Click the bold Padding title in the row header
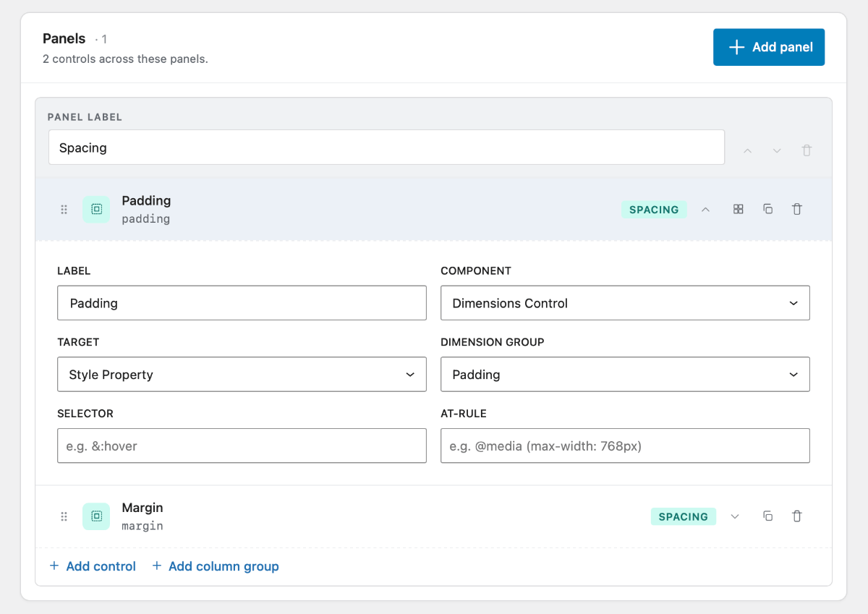The height and width of the screenshot is (614, 868). (146, 200)
